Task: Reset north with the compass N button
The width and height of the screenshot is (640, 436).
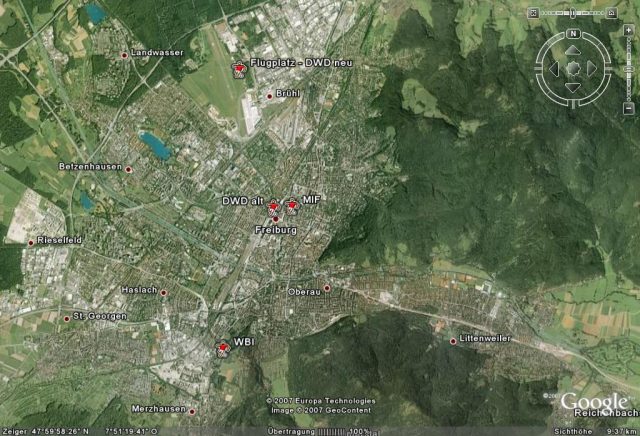Action: [573, 33]
